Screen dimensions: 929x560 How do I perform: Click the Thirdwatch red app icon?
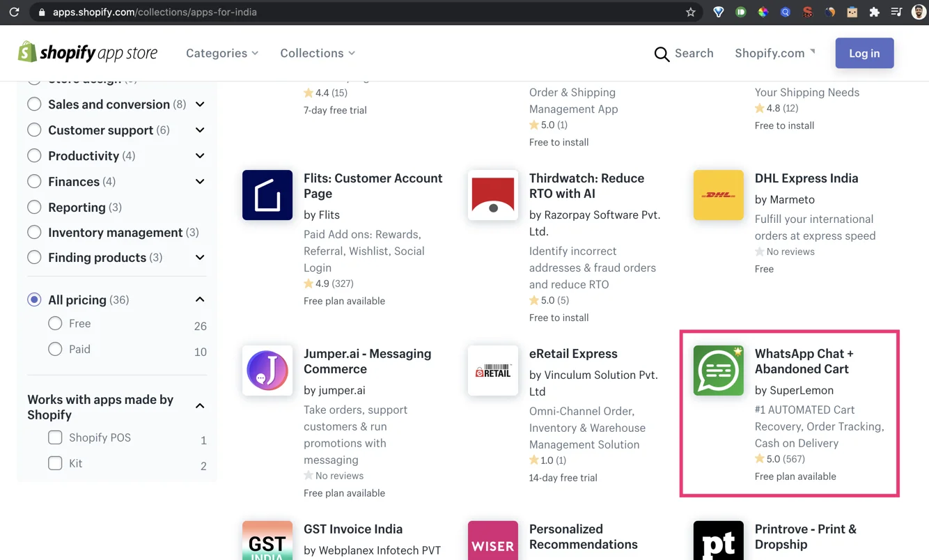click(x=493, y=195)
